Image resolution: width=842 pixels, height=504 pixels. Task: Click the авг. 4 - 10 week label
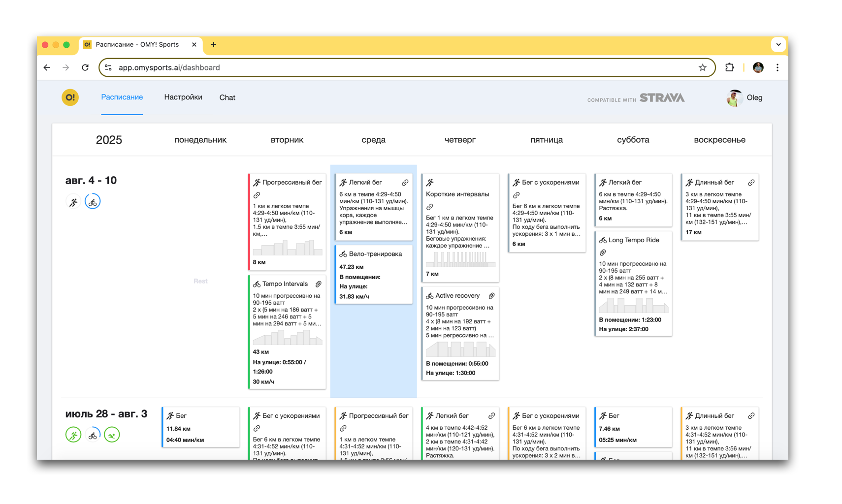91,180
